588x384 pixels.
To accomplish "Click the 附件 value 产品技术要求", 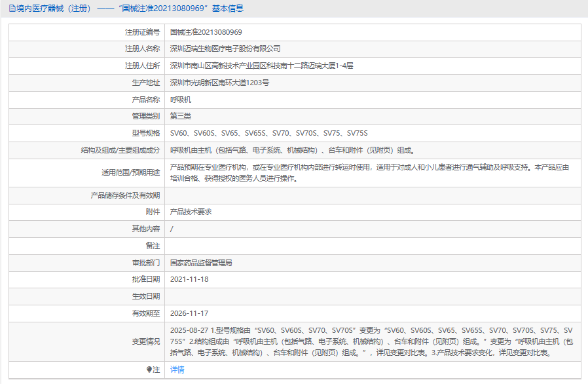I will [191, 212].
